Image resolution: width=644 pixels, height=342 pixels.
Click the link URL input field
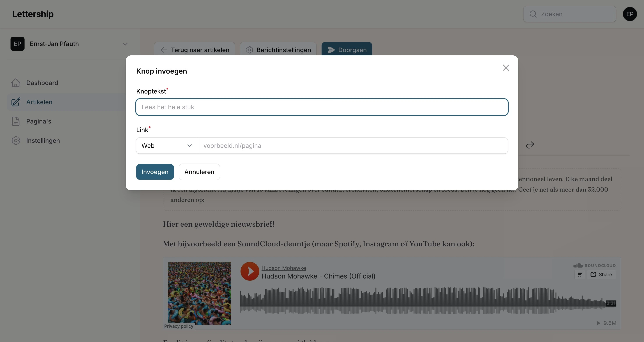pos(353,146)
